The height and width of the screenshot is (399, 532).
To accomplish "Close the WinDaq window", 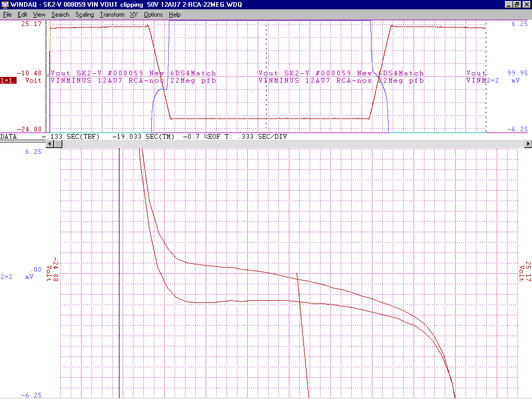I will (526, 5).
